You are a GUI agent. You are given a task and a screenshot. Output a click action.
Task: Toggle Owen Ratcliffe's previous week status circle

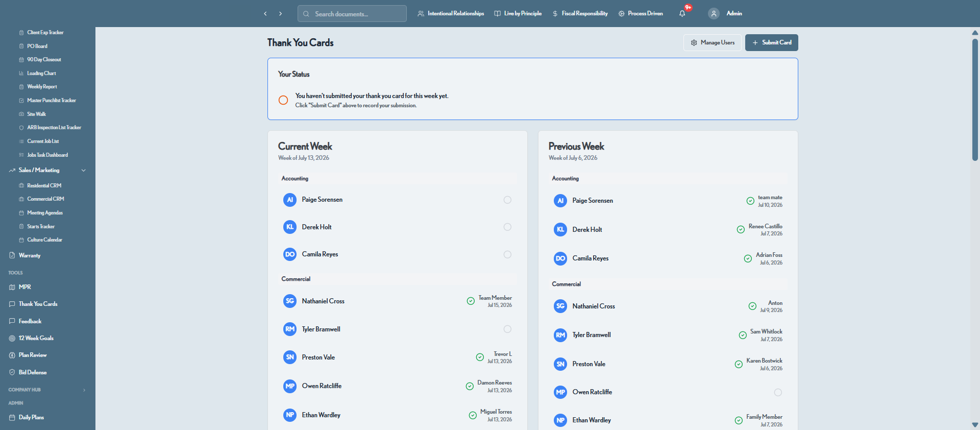pyautogui.click(x=778, y=392)
